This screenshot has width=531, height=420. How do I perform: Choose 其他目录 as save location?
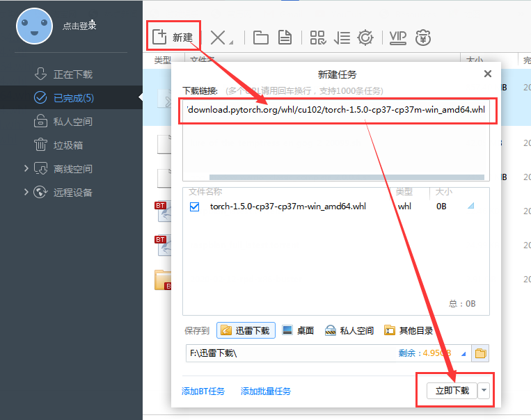(x=409, y=330)
